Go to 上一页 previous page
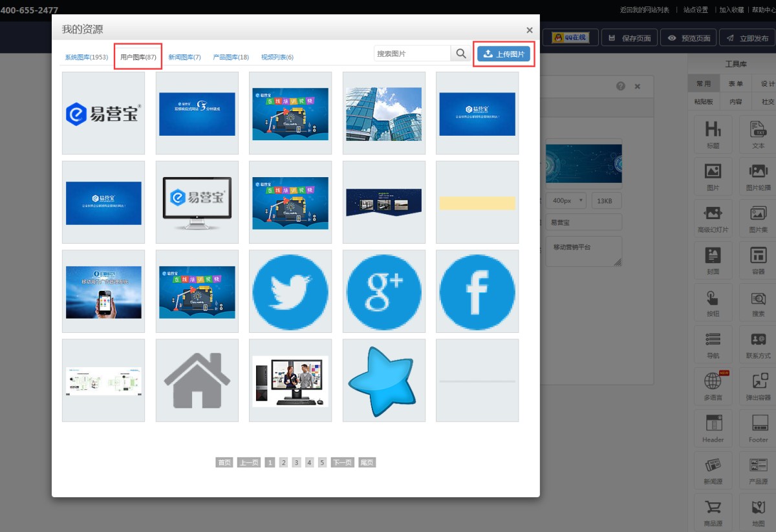Image resolution: width=776 pixels, height=532 pixels. pyautogui.click(x=249, y=463)
